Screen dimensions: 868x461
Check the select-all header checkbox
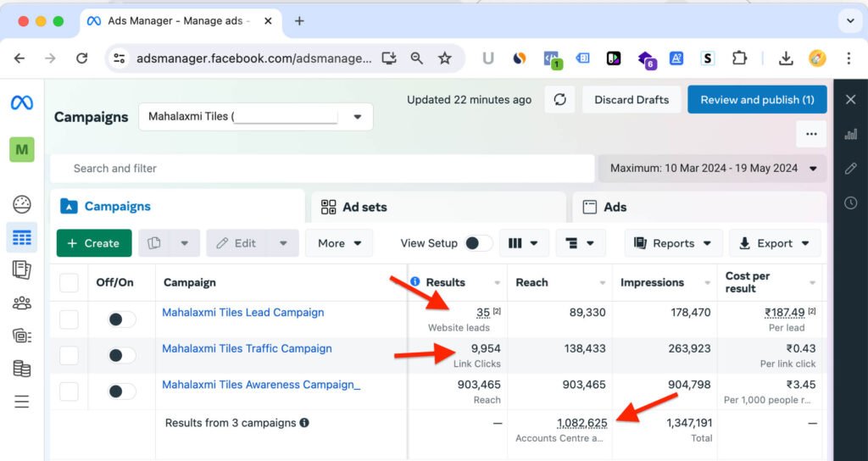[69, 282]
